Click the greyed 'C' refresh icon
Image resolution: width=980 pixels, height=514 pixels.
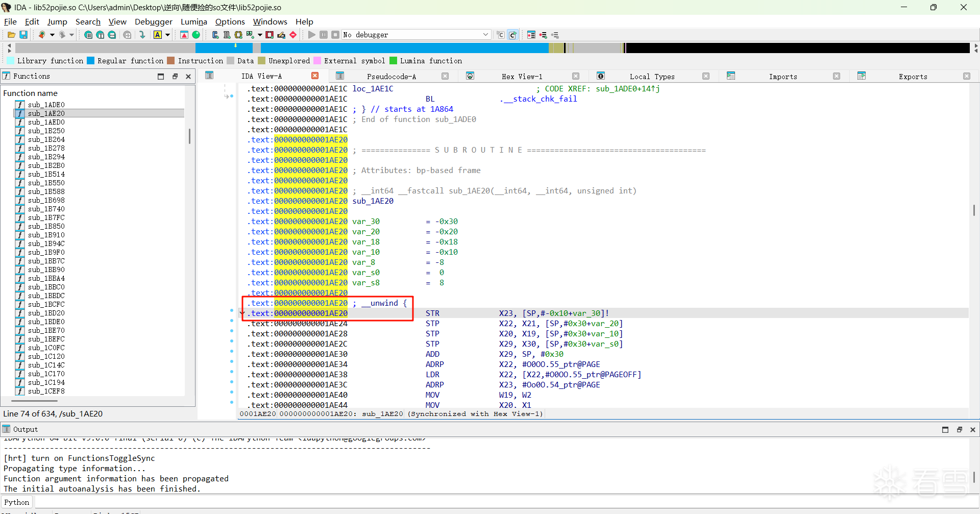click(501, 35)
